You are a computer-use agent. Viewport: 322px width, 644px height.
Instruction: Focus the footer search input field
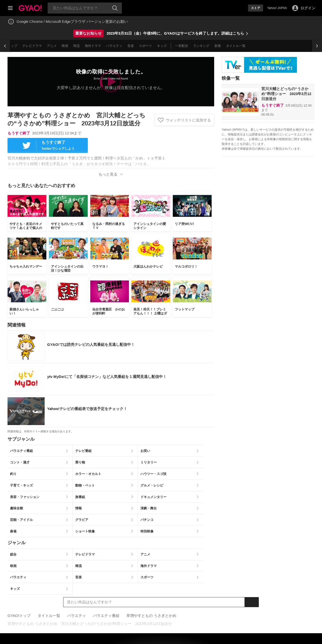[154, 602]
